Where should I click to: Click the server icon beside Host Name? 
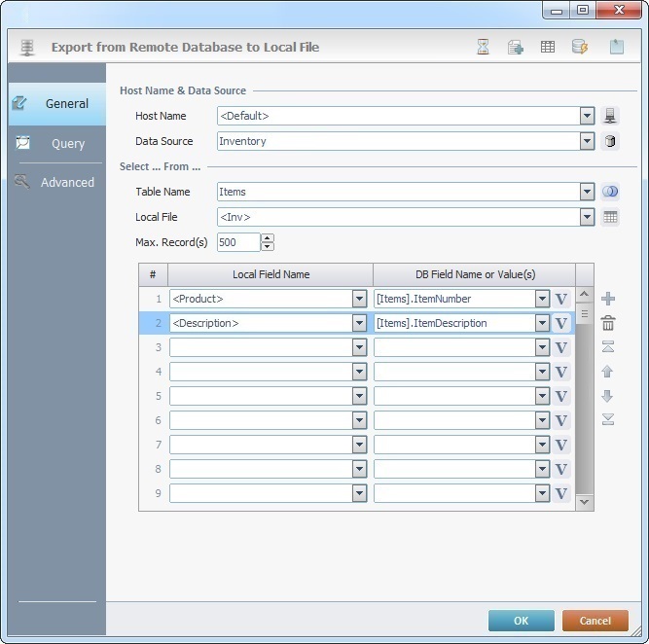(610, 116)
